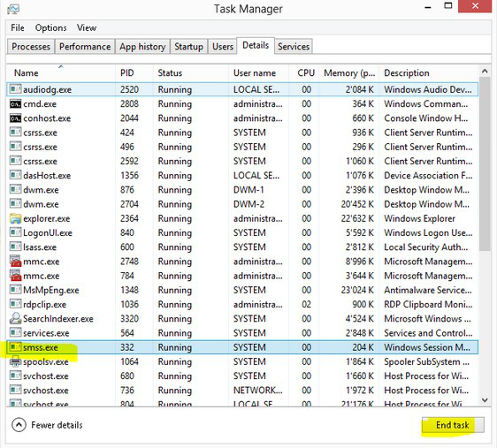Select the SearchIndexer.exe process name
This screenshot has width=497, height=448.
point(58,318)
